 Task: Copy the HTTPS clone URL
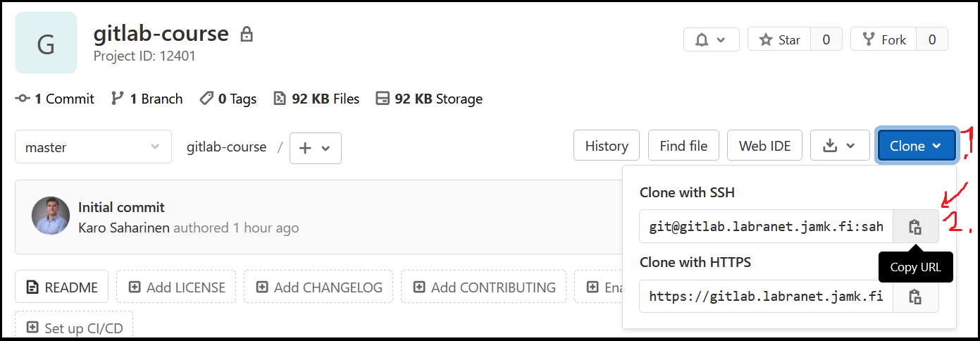(x=915, y=296)
